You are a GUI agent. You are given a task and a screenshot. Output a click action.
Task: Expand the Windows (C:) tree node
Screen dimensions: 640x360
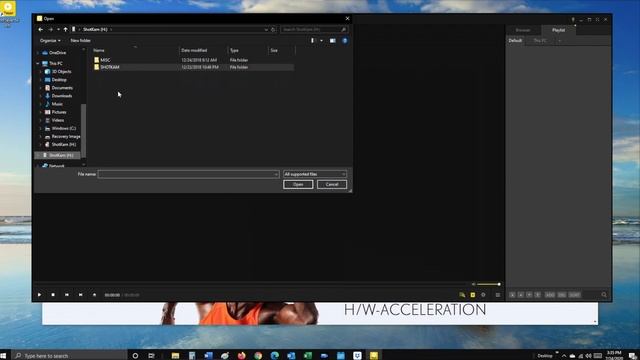[41, 128]
